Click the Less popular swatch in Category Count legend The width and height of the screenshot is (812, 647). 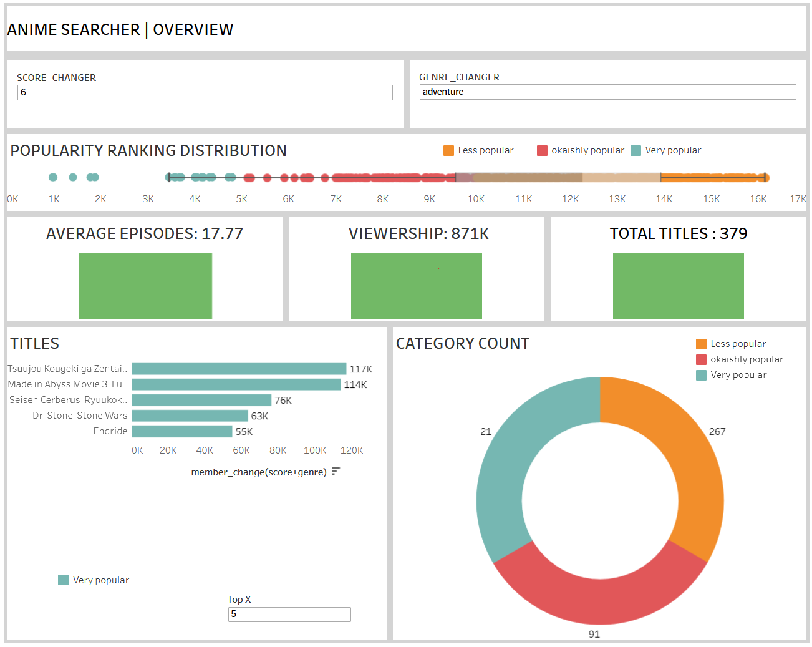[701, 344]
